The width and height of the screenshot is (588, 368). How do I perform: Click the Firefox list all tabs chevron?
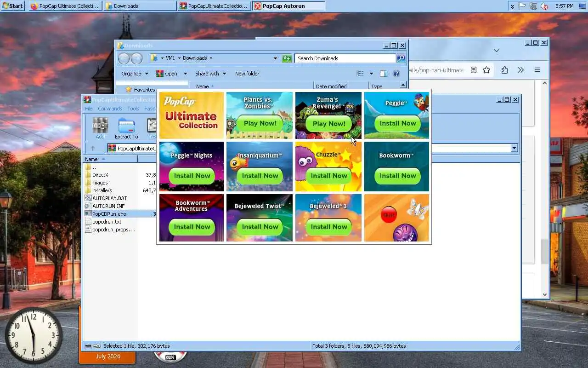[496, 50]
